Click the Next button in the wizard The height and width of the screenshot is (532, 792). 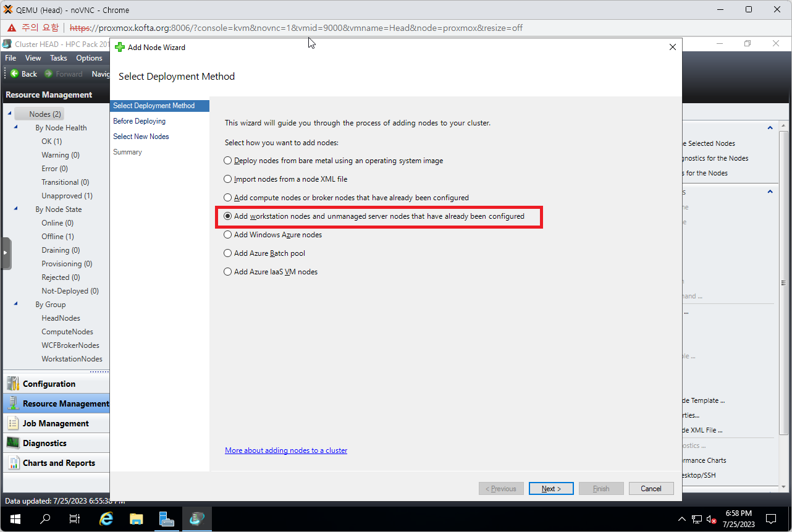551,489
